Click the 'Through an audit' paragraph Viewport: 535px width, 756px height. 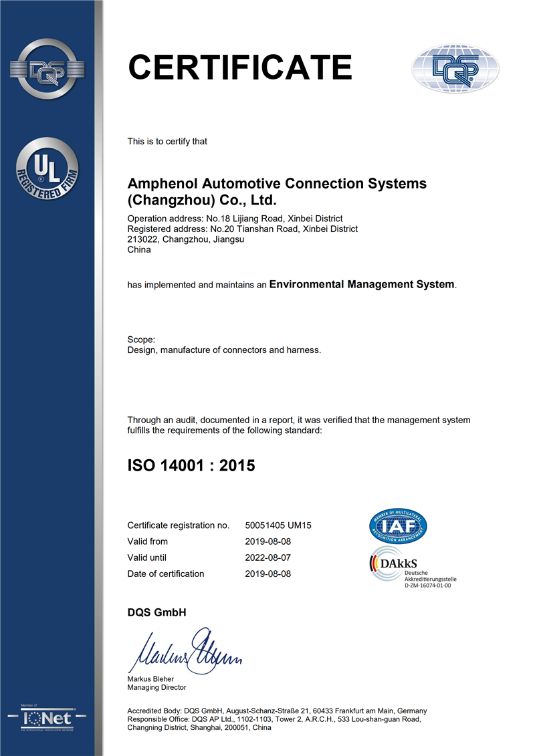(299, 425)
